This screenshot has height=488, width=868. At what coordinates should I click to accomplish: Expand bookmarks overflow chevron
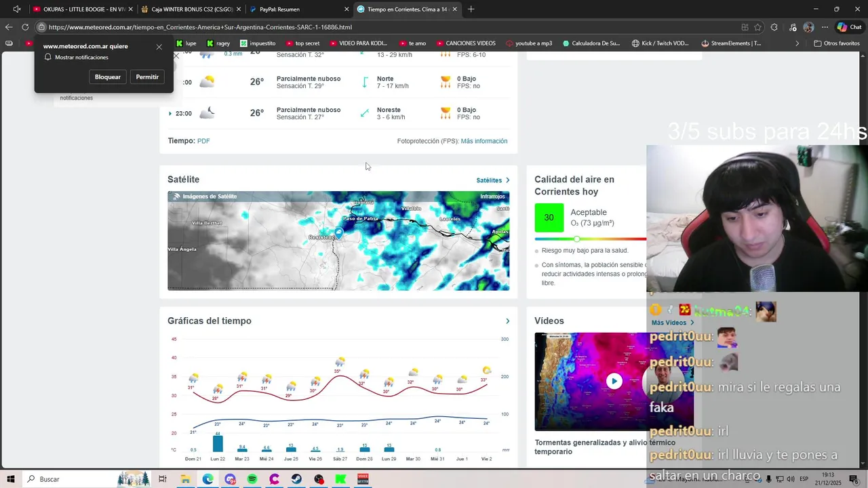pyautogui.click(x=797, y=43)
